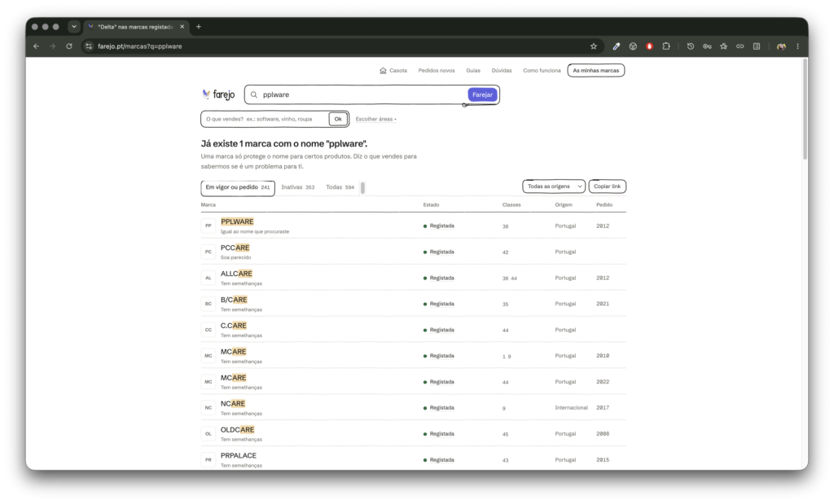Open the "Todas as origens" dropdown

coord(554,186)
